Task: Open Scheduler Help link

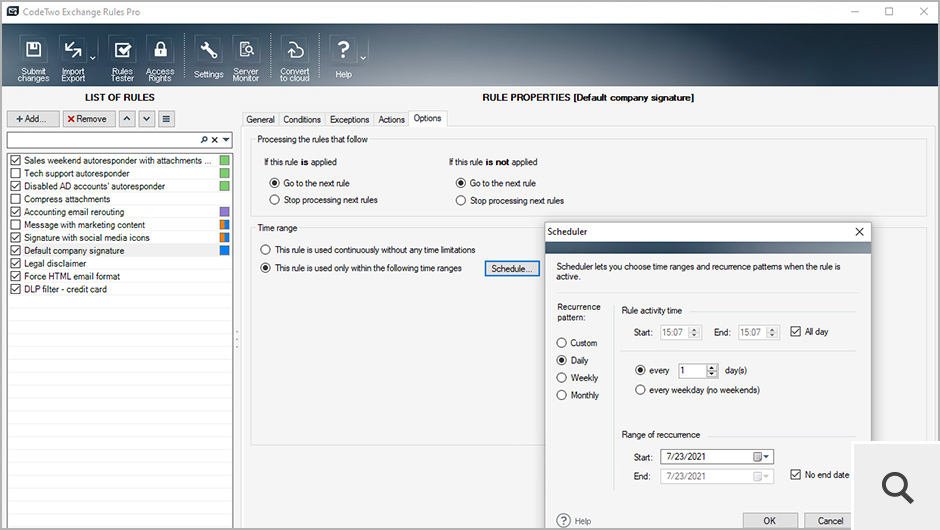Action: pos(574,520)
